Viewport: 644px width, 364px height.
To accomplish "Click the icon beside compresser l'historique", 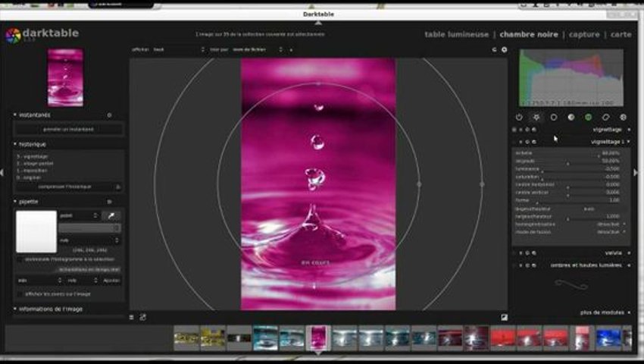I will 118,187.
